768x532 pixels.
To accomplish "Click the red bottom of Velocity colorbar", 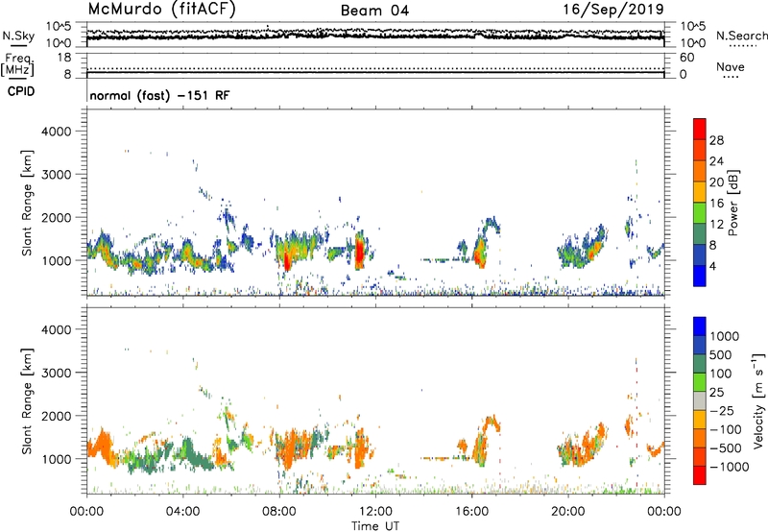I will click(x=700, y=475).
